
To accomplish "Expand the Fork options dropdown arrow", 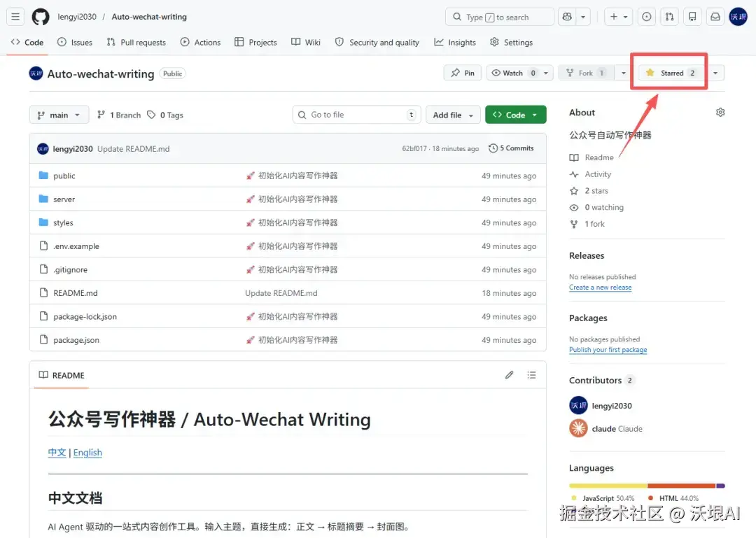I will (x=624, y=73).
